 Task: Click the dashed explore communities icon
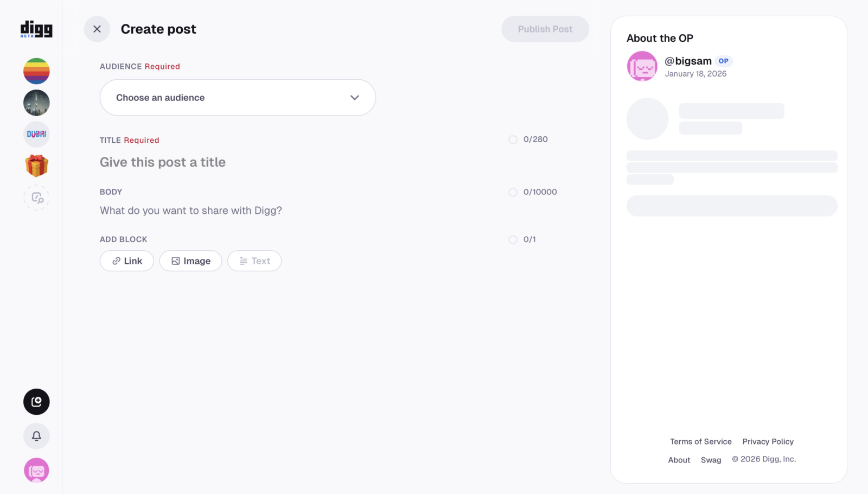(x=36, y=198)
